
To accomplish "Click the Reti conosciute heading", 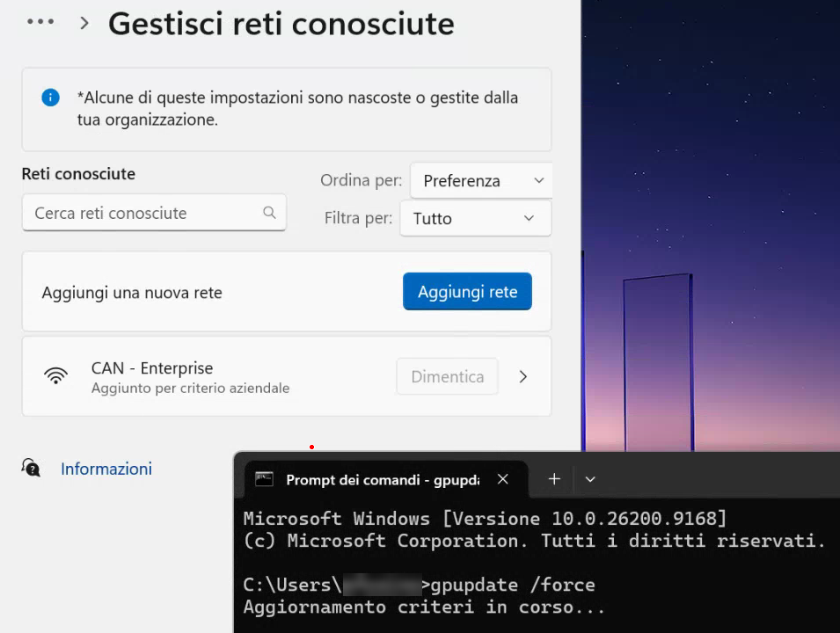I will click(78, 173).
